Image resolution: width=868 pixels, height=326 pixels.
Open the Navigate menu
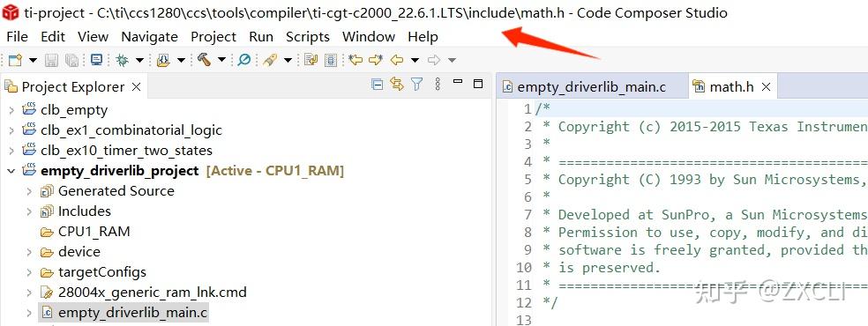149,36
